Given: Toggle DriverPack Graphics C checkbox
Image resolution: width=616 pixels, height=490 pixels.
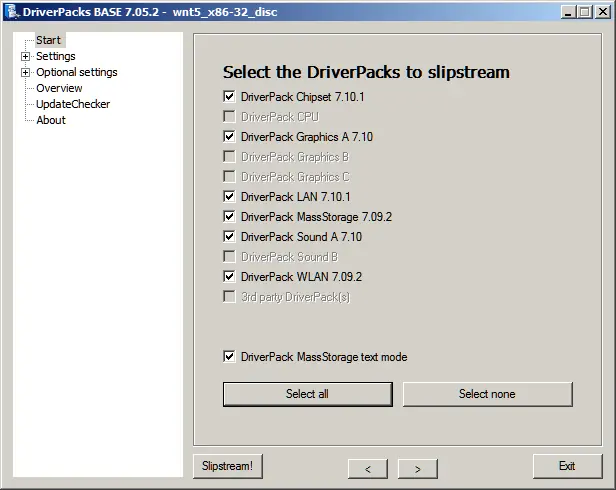Looking at the screenshot, I should coord(229,176).
